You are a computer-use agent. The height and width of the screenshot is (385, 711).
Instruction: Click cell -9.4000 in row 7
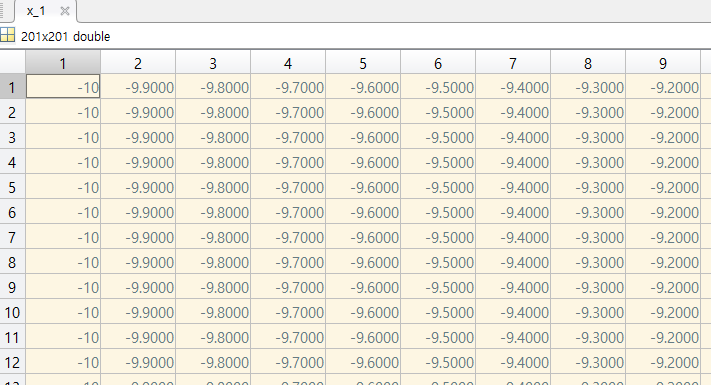click(x=513, y=236)
